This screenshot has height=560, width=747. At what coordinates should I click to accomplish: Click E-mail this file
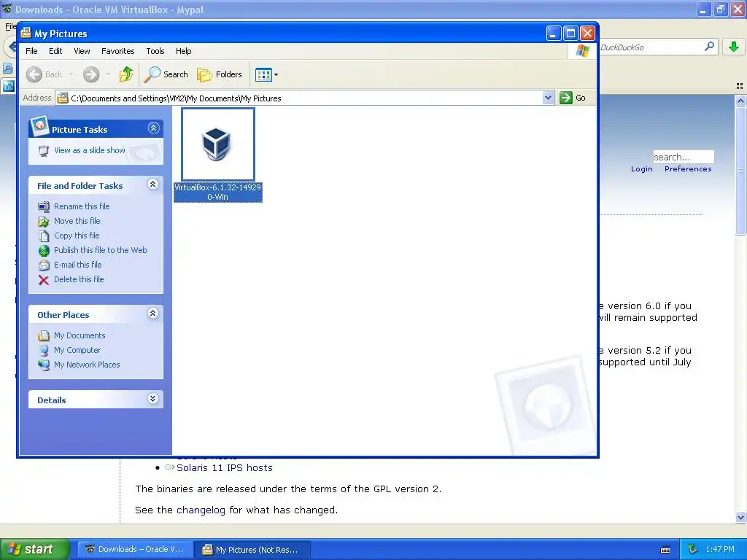click(77, 265)
